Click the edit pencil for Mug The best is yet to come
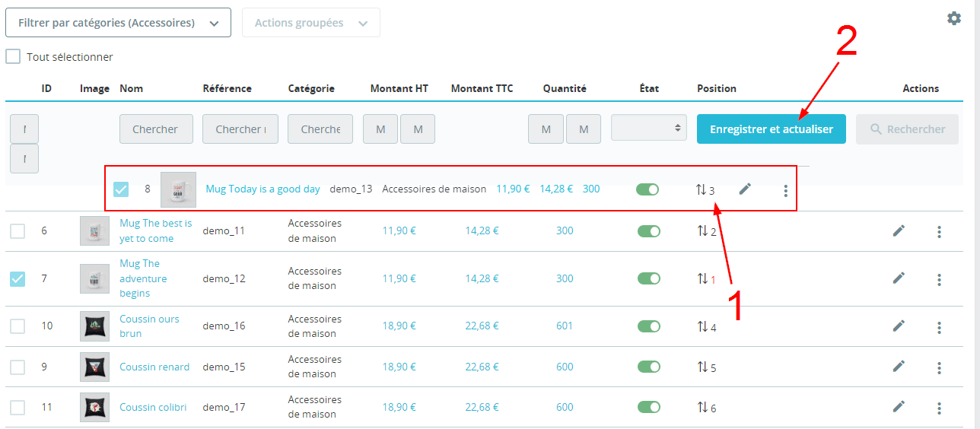The width and height of the screenshot is (980, 429). (x=899, y=230)
